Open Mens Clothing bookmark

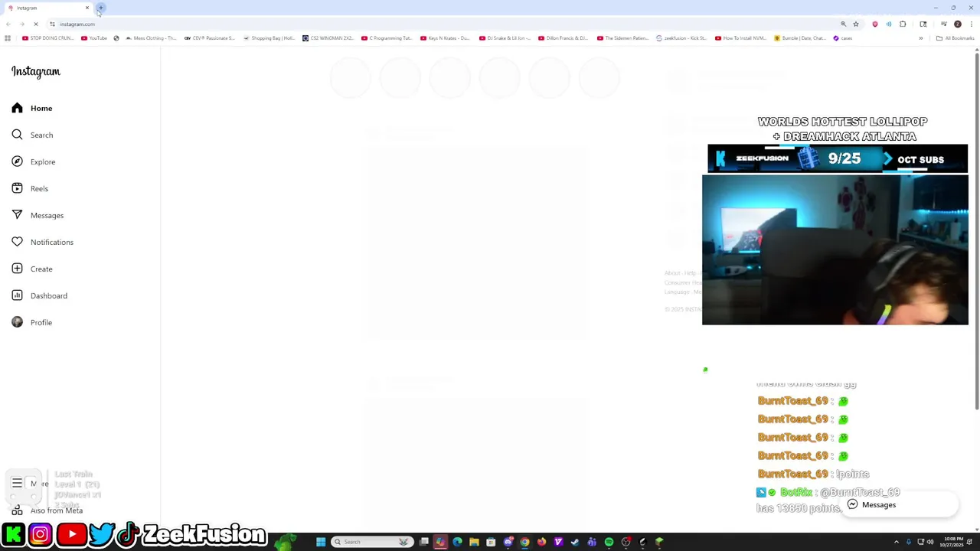click(151, 38)
